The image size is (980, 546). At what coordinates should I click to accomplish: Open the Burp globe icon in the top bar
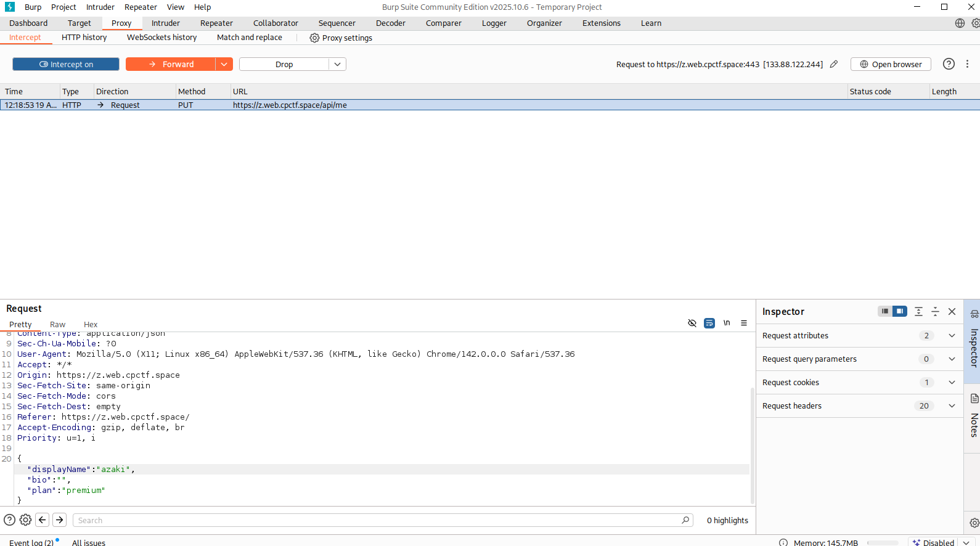(960, 23)
